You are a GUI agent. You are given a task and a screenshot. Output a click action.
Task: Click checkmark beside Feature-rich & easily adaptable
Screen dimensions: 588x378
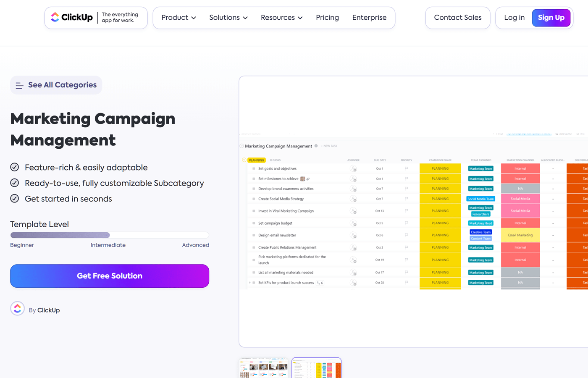15,168
